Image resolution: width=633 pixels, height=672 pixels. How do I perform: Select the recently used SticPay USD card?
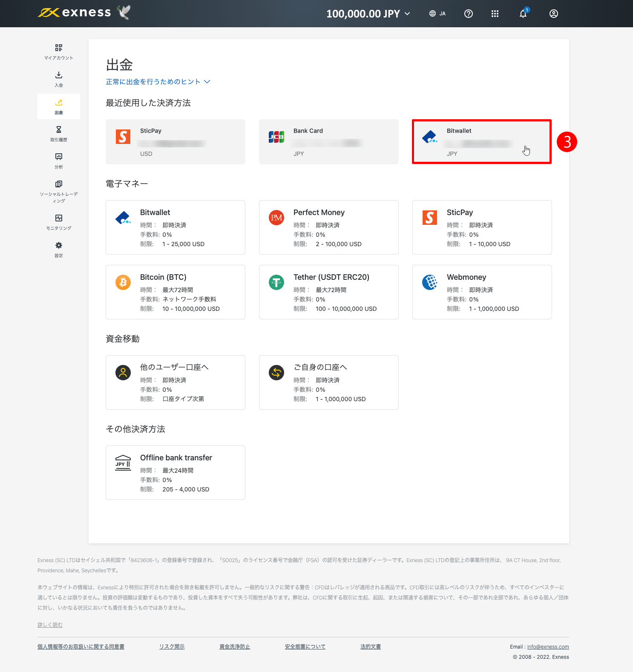point(176,142)
